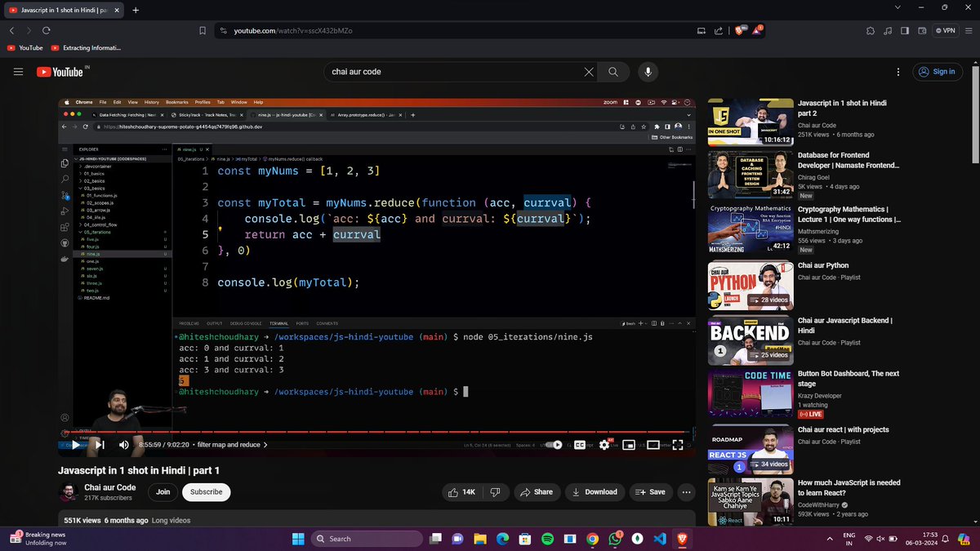This screenshot has width=980, height=551.
Task: Subscribe to Chai aur Code
Action: (207, 492)
